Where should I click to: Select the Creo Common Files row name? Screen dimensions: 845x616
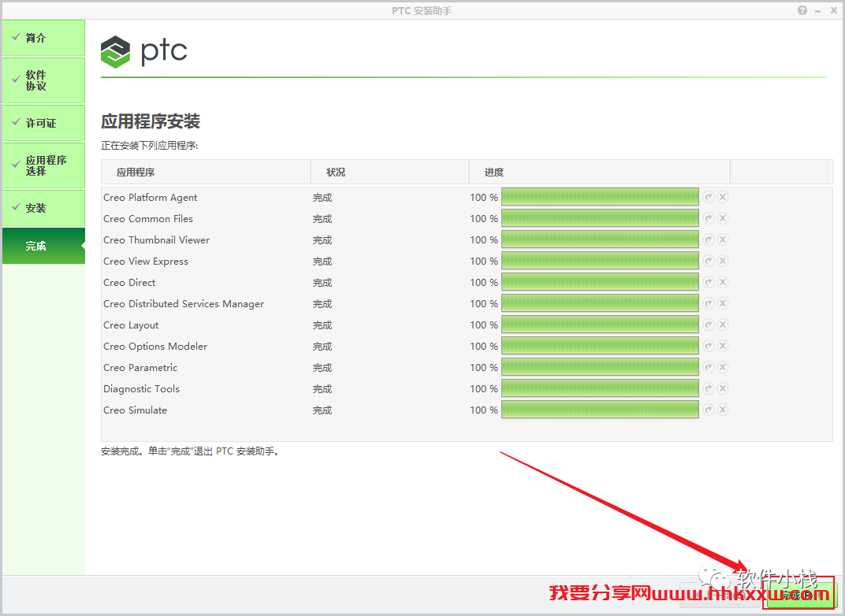(148, 219)
